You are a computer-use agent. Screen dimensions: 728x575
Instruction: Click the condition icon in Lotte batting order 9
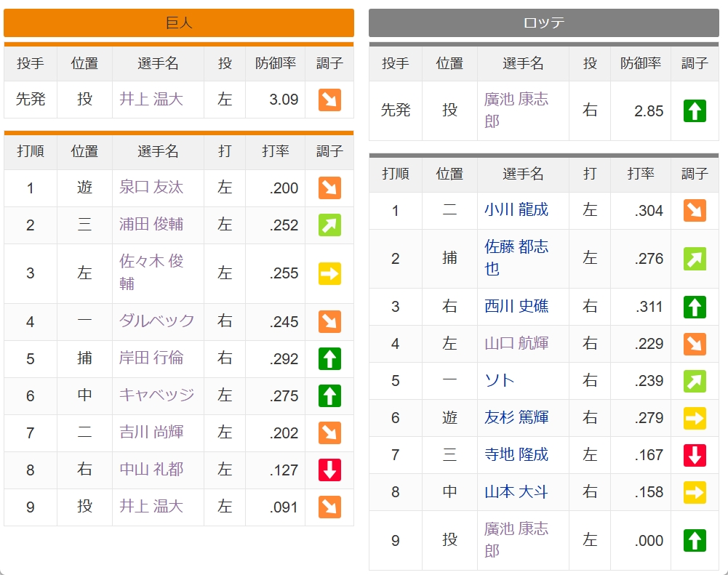[695, 541]
